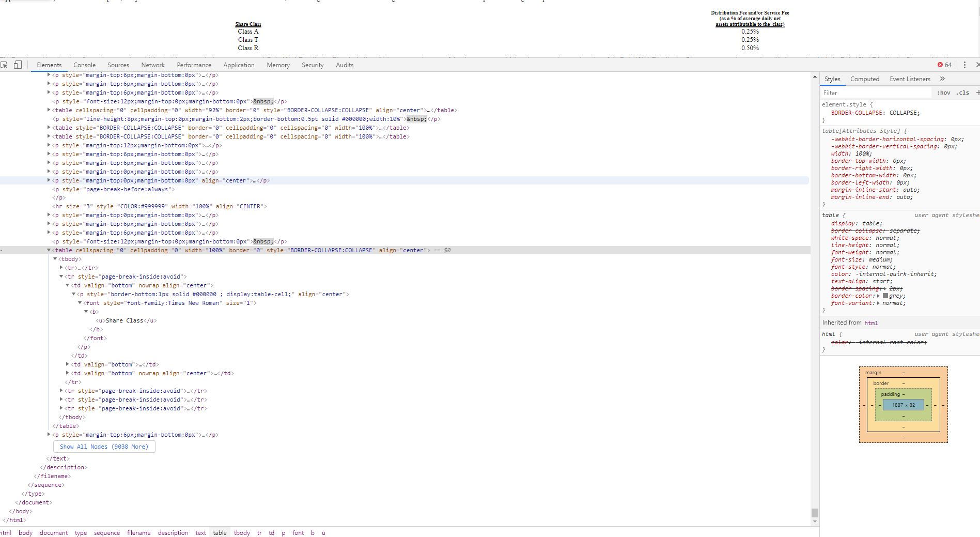Expand border-color grey shorthand arrow
The height and width of the screenshot is (537, 980).
point(878,296)
